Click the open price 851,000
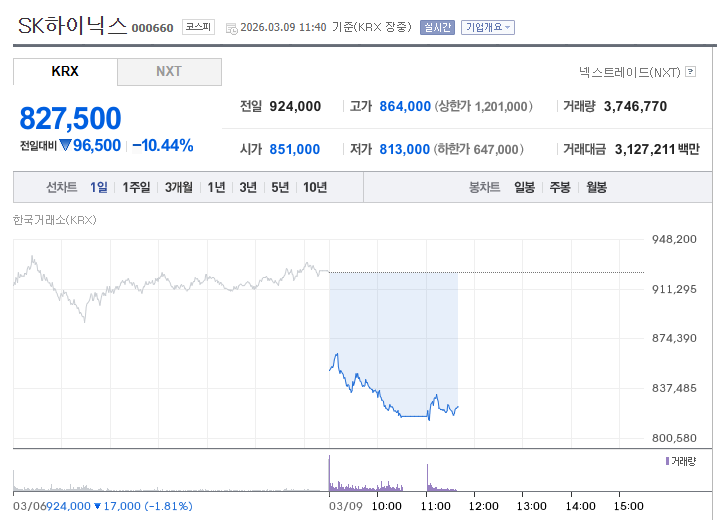The width and height of the screenshot is (717, 520). [294, 150]
